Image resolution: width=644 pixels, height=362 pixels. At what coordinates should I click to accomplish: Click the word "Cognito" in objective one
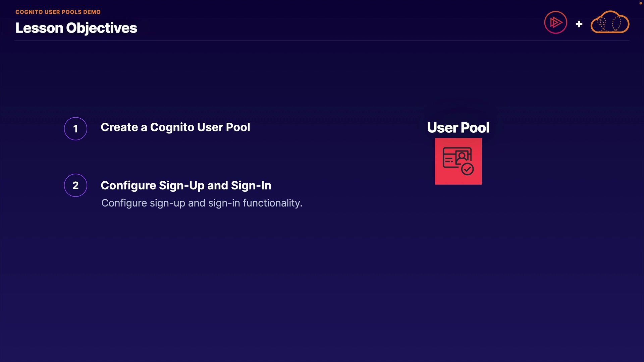(x=172, y=127)
